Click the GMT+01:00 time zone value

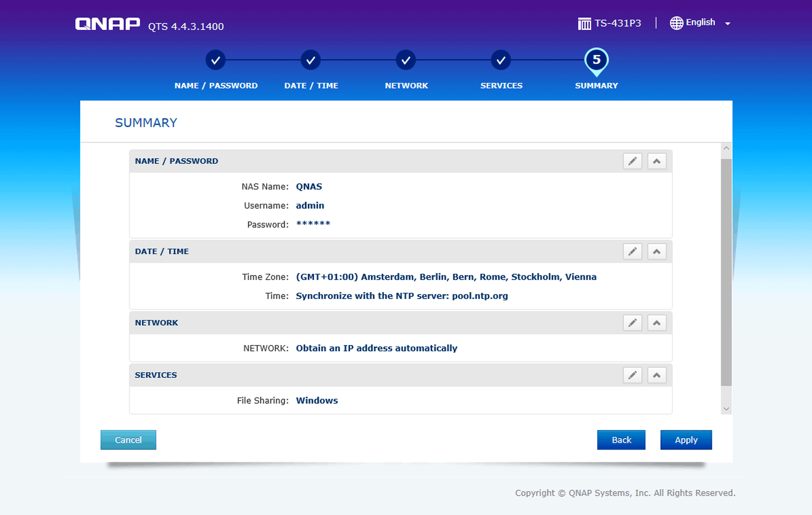click(446, 277)
